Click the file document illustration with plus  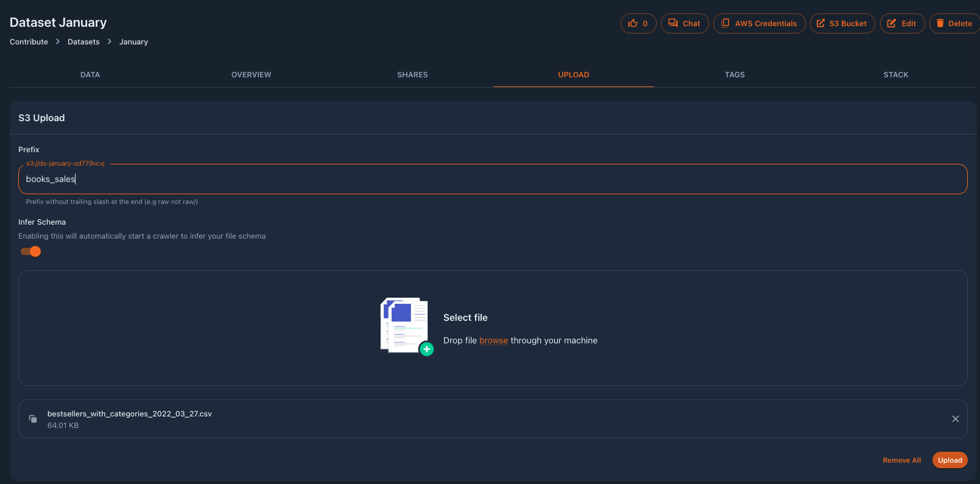pyautogui.click(x=406, y=327)
